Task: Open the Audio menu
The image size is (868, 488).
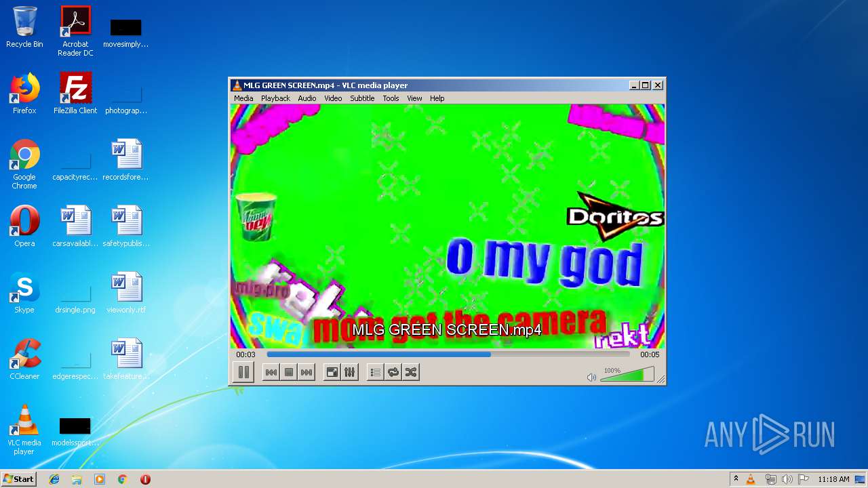Action: pyautogui.click(x=307, y=98)
